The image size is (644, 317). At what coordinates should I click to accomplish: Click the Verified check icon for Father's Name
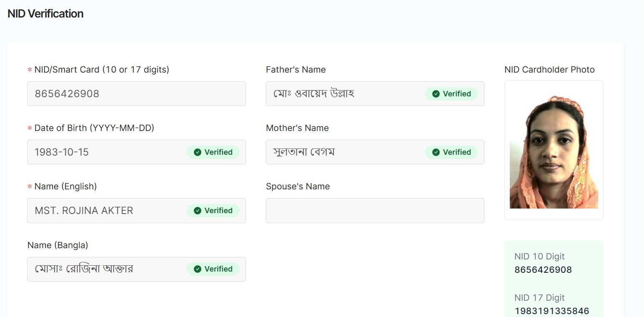tap(436, 94)
